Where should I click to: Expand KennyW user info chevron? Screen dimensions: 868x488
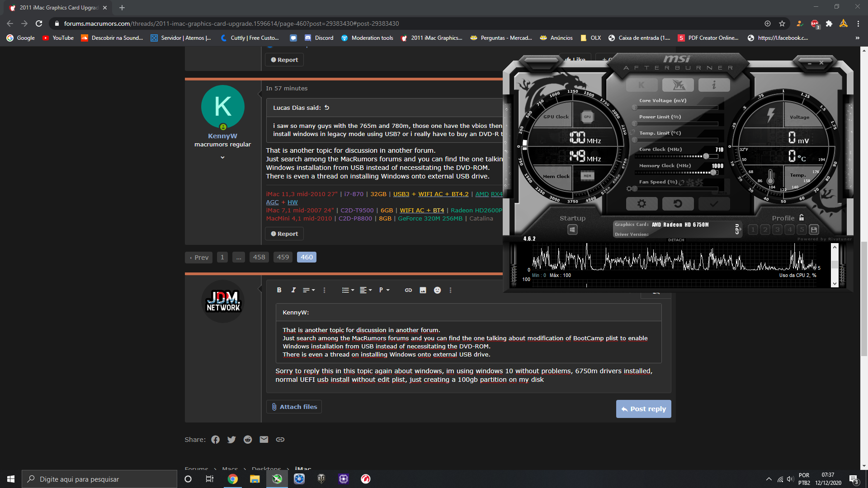tap(222, 158)
